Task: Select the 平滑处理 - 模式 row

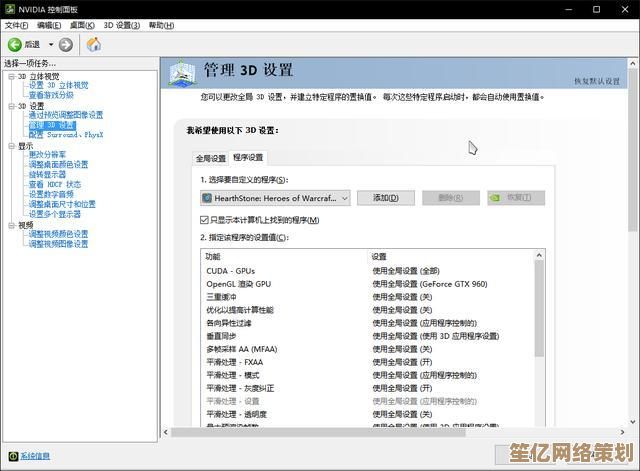Action: click(x=367, y=375)
